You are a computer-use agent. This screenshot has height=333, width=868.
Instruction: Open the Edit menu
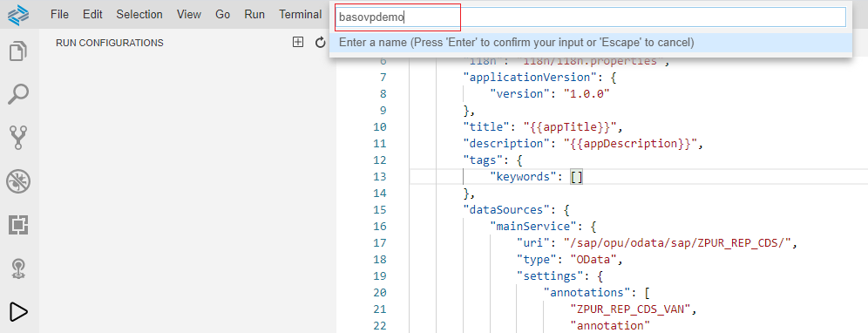tap(92, 15)
